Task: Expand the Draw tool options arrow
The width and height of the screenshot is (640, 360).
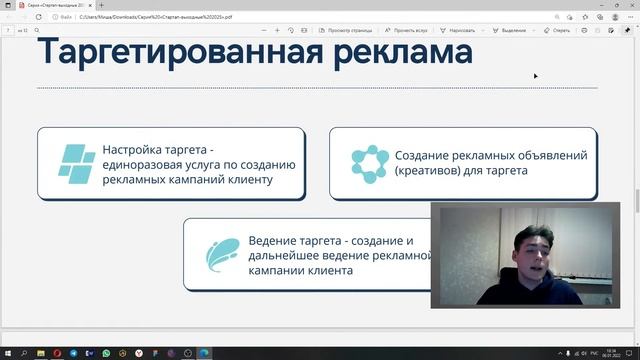Action: pos(483,31)
